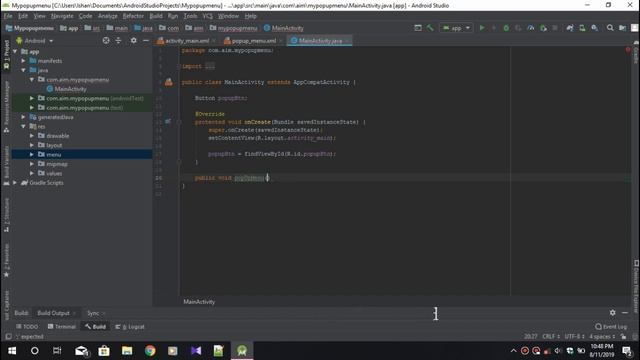Open the VCS menu
Screen dimensions: 640x360
208,16
